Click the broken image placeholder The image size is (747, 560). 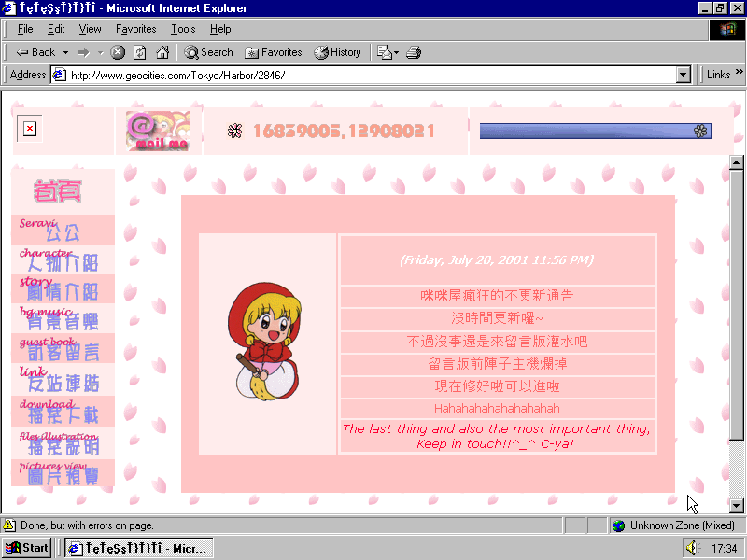(x=30, y=129)
